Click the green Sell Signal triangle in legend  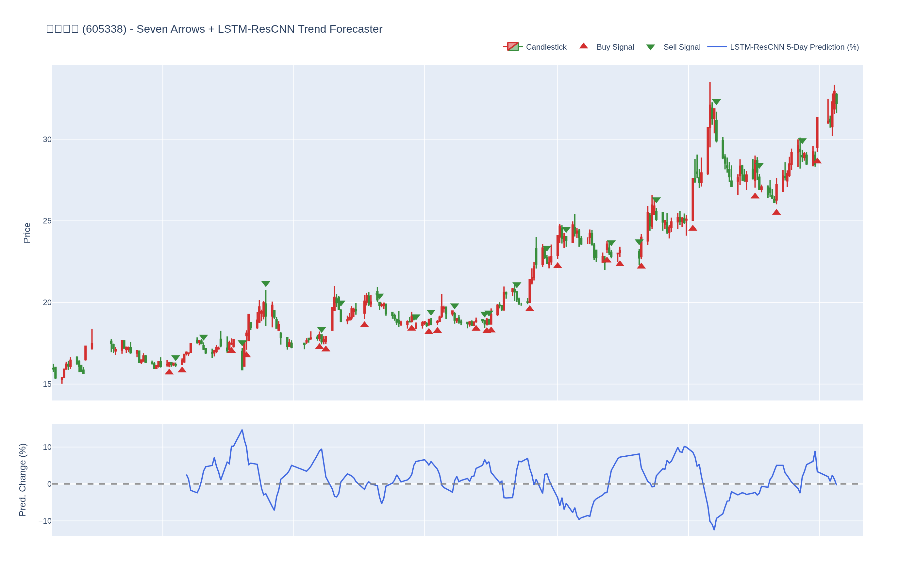tap(650, 47)
